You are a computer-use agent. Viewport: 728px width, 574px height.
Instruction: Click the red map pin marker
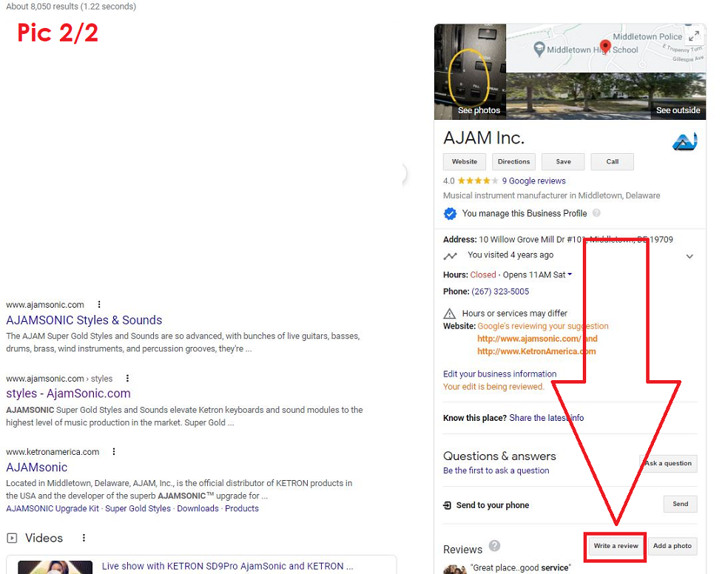(605, 46)
